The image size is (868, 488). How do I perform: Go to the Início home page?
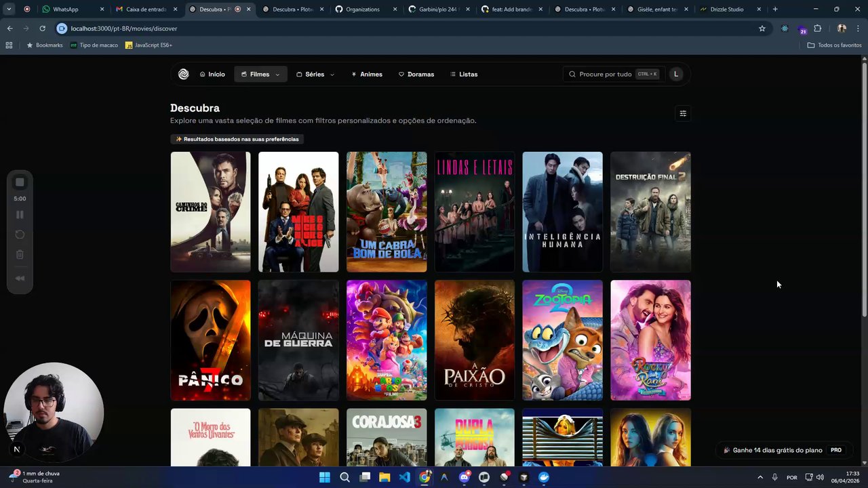212,75
